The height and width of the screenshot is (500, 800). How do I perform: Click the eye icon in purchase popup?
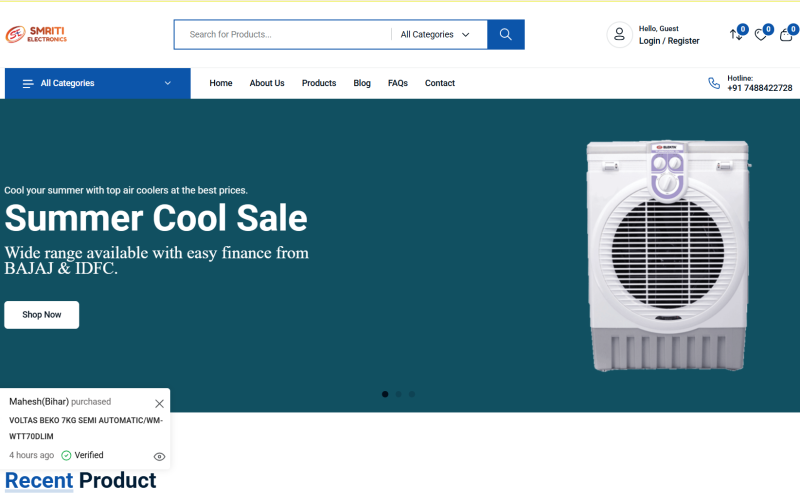(159, 457)
